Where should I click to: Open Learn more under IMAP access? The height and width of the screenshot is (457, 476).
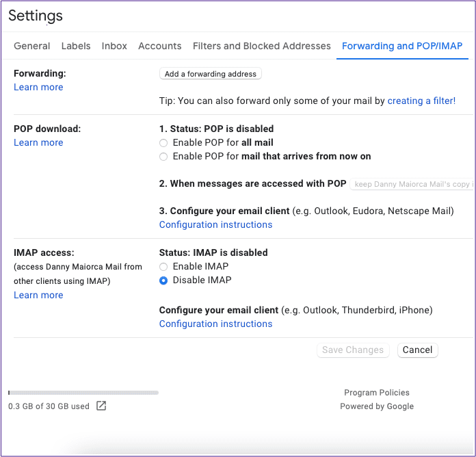pos(38,295)
